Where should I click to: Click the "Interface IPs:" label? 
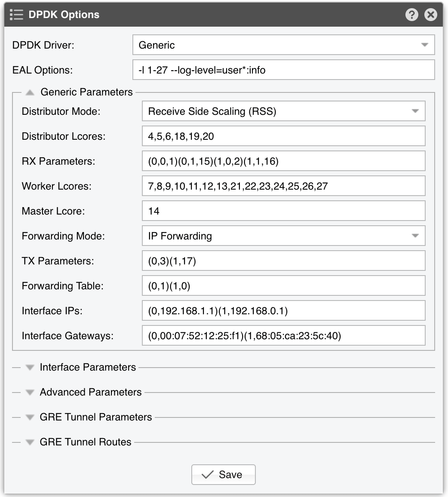point(52,311)
